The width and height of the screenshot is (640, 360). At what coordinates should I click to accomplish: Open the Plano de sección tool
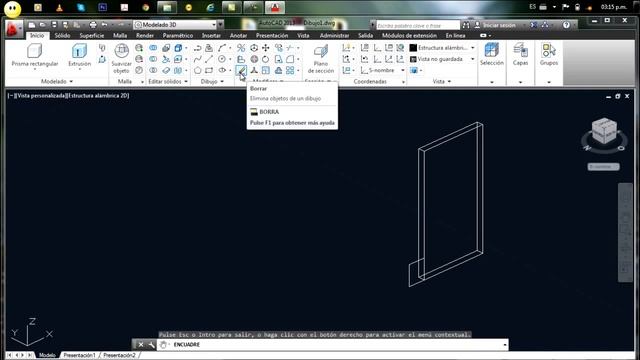321,58
